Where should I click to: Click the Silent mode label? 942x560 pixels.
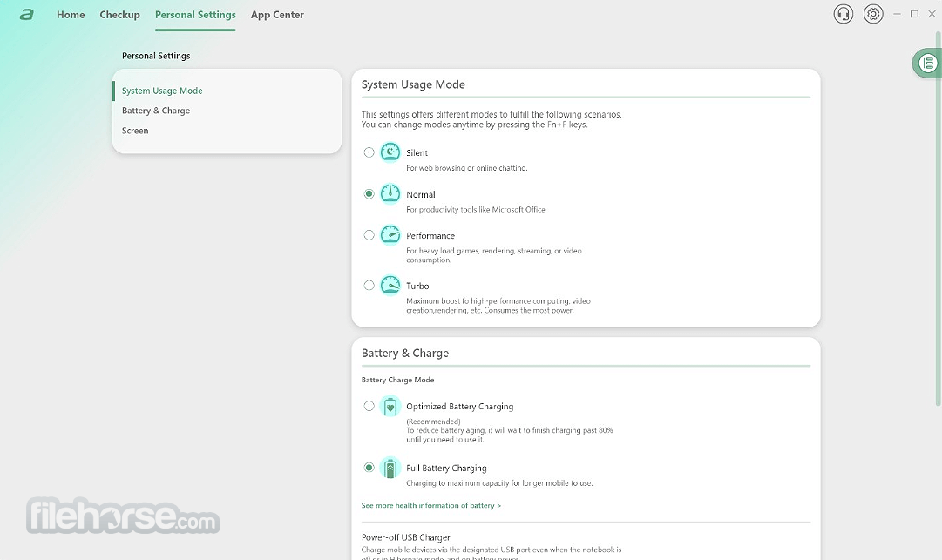point(417,153)
